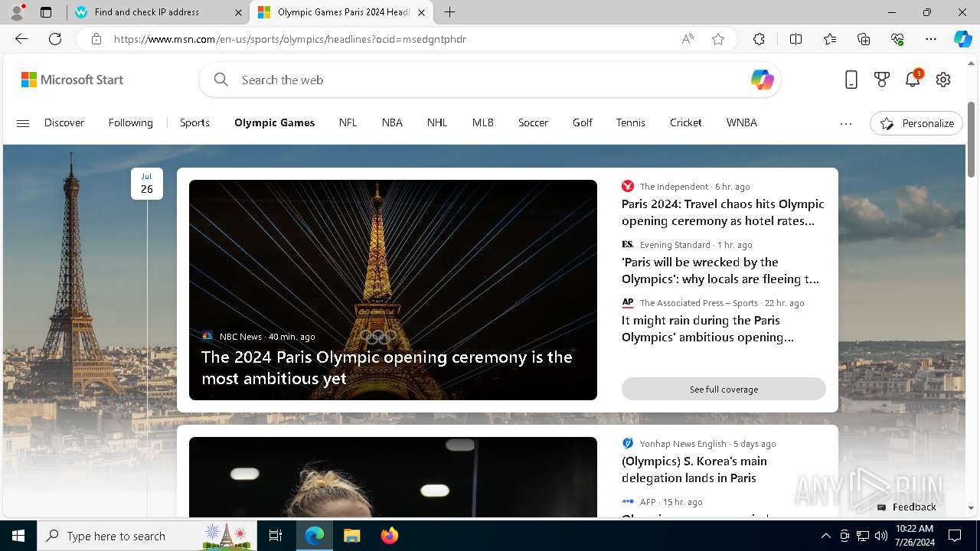Add this page to favorites via the star icon
980x551 pixels.
tap(718, 39)
